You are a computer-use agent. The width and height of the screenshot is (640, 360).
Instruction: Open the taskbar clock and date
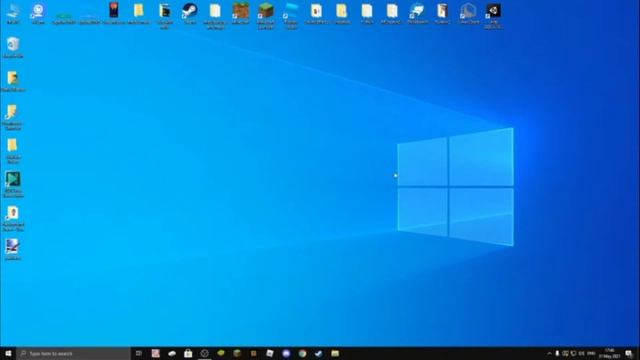(x=609, y=353)
